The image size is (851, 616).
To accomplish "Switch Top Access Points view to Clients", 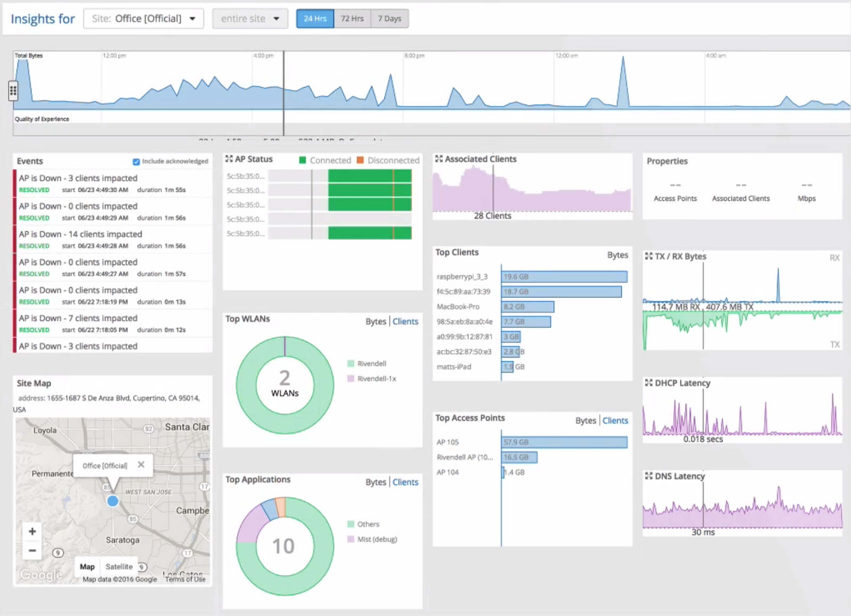I will click(615, 420).
